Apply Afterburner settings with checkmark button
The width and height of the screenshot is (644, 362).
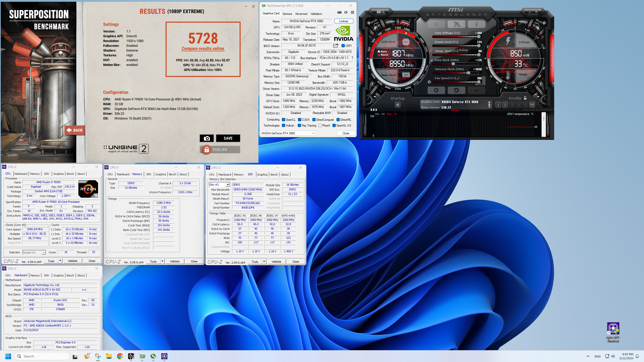[x=476, y=90]
